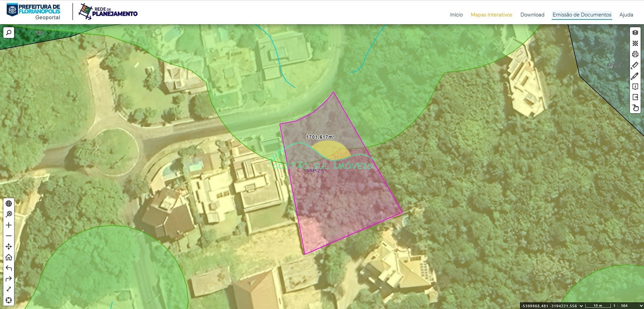
Task: Zoom in with the plus icon
Action: (x=9, y=225)
